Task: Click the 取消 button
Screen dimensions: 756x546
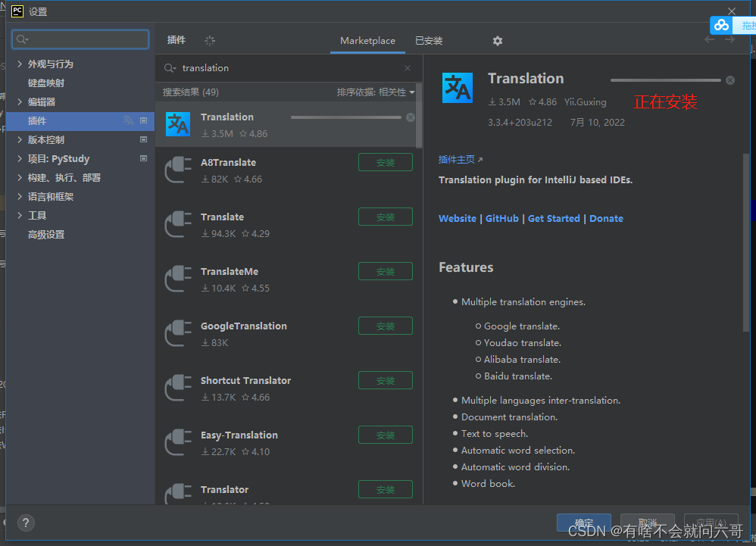Action: pos(648,523)
